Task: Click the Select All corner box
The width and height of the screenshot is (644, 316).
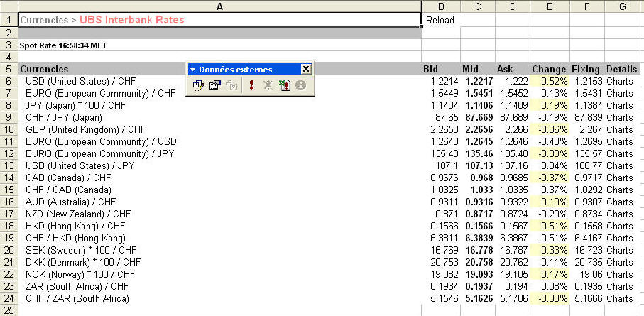Action: click(9, 6)
